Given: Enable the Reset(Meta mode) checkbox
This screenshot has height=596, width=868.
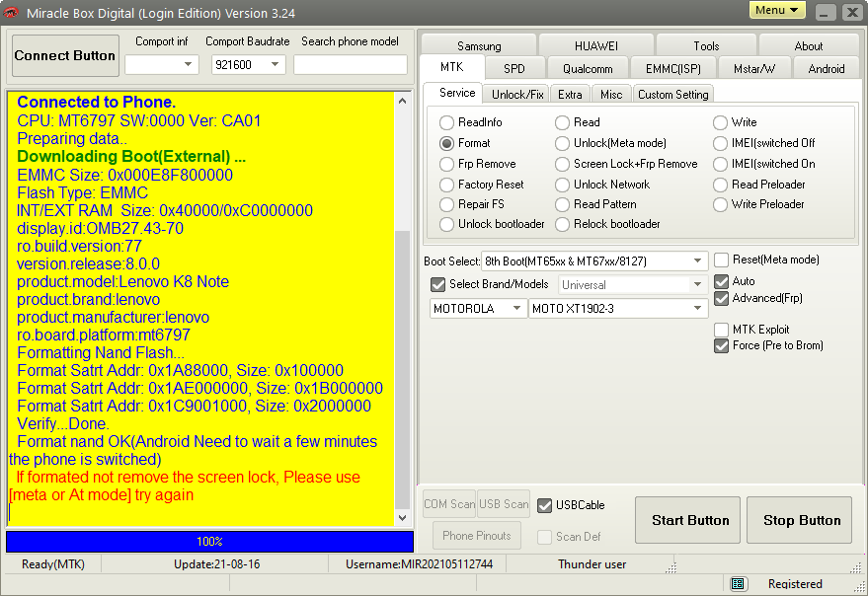Looking at the screenshot, I should (721, 261).
